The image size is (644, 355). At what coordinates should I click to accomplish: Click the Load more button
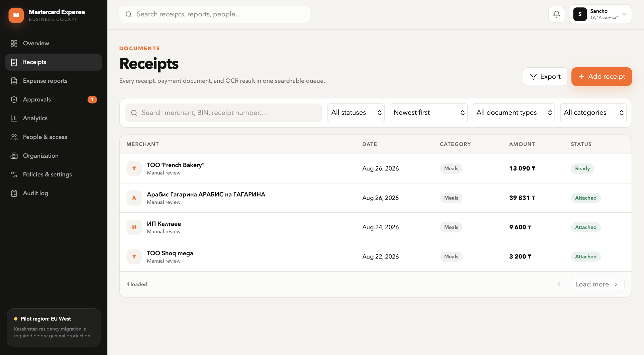coord(597,284)
